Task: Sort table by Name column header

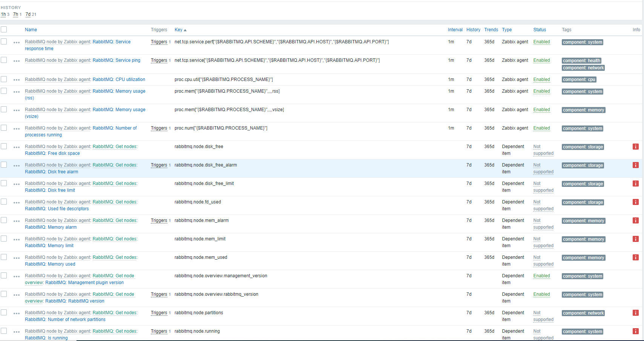Action: tap(31, 30)
